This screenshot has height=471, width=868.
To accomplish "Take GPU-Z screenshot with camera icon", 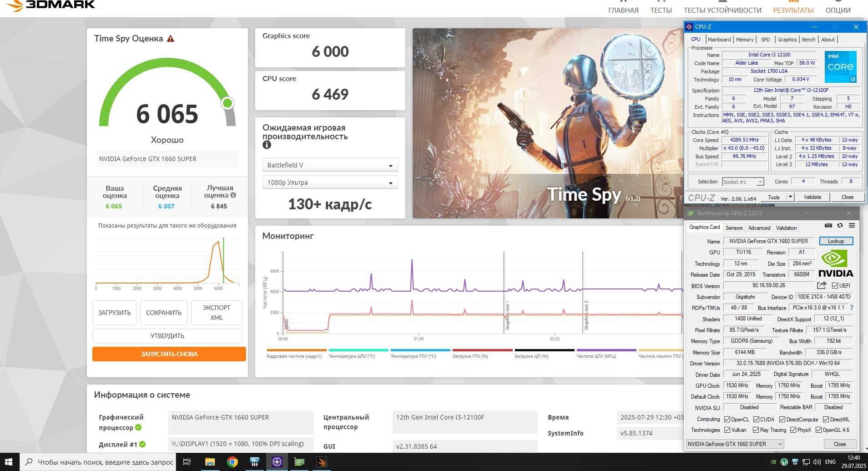I will [828, 225].
